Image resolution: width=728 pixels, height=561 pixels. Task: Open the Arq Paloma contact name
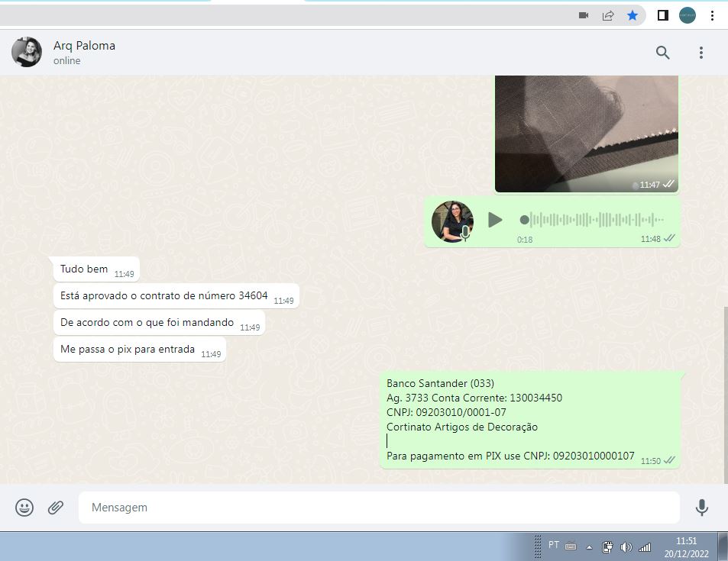84,46
